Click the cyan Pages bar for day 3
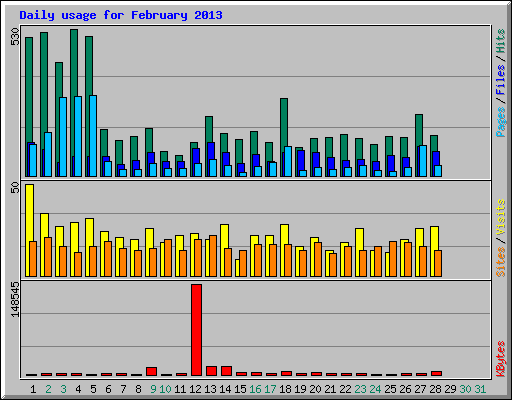512x400 pixels. coord(63,137)
